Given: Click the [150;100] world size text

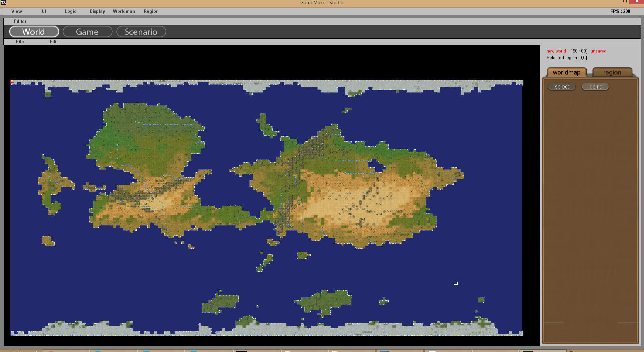Looking at the screenshot, I should pyautogui.click(x=578, y=51).
